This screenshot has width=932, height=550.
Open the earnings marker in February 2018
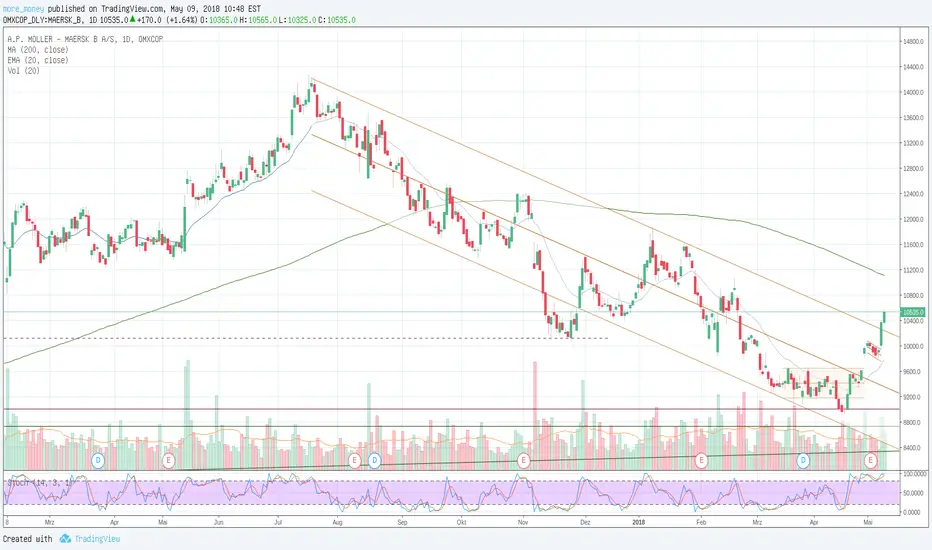click(701, 460)
